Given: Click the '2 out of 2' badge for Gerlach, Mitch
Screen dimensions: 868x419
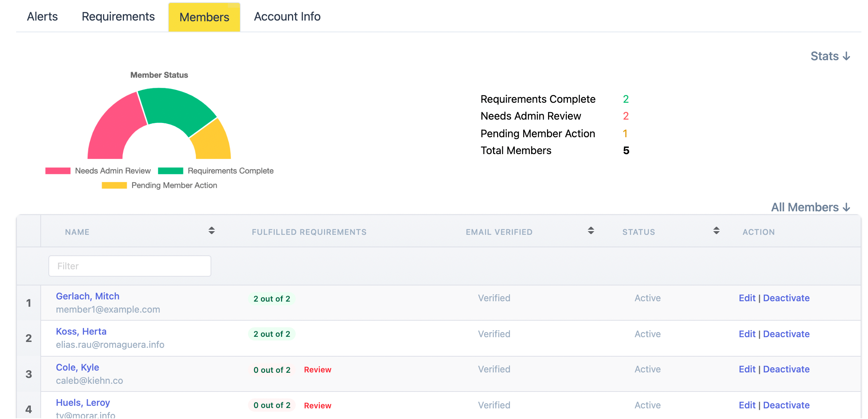Looking at the screenshot, I should tap(272, 299).
